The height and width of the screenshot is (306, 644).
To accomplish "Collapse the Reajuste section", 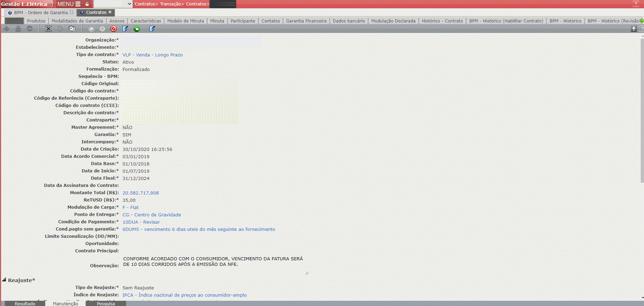I will [x=4, y=280].
